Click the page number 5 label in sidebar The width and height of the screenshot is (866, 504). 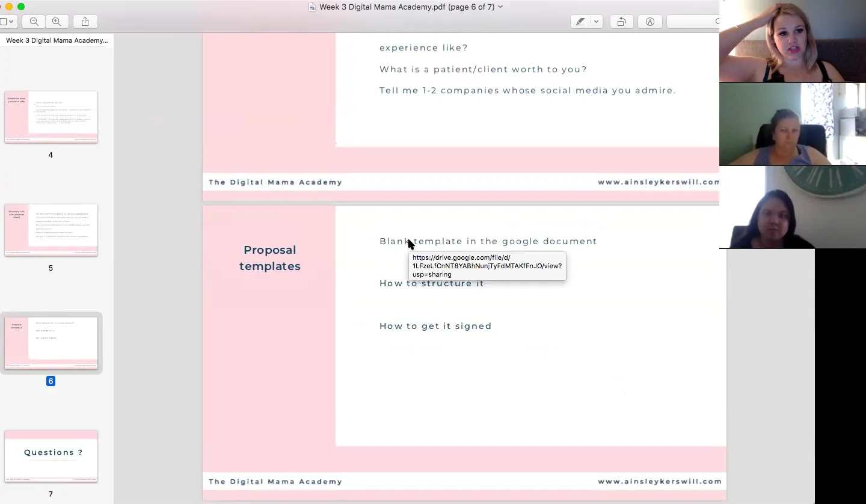pyautogui.click(x=51, y=268)
